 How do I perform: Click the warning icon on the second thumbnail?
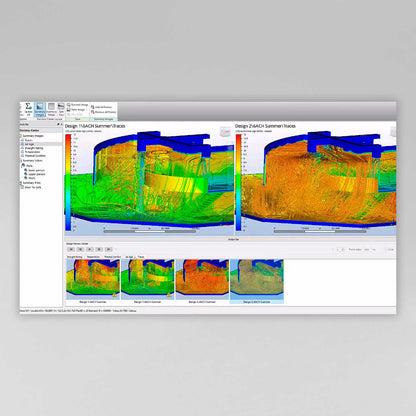coord(169,295)
